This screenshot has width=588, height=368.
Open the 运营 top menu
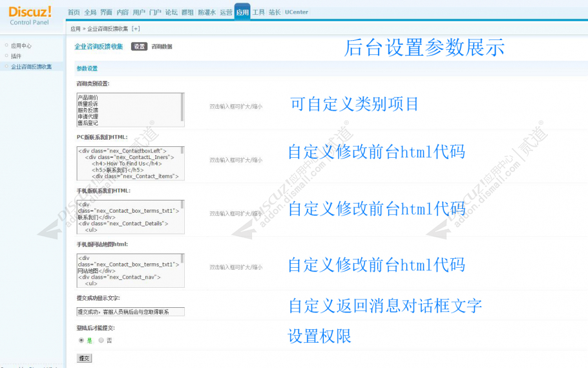226,12
